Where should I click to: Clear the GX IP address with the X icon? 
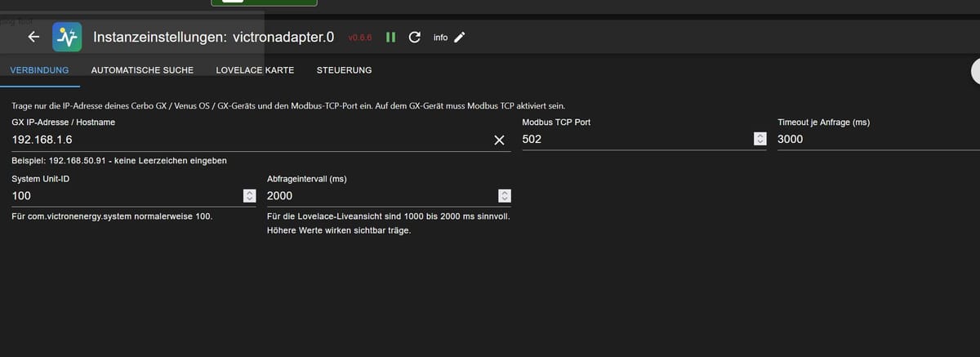[500, 140]
